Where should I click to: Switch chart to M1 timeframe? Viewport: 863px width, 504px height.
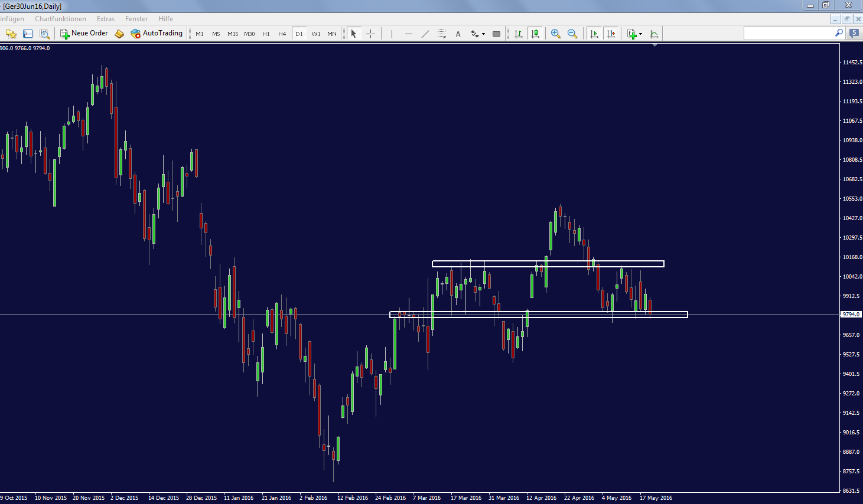200,34
